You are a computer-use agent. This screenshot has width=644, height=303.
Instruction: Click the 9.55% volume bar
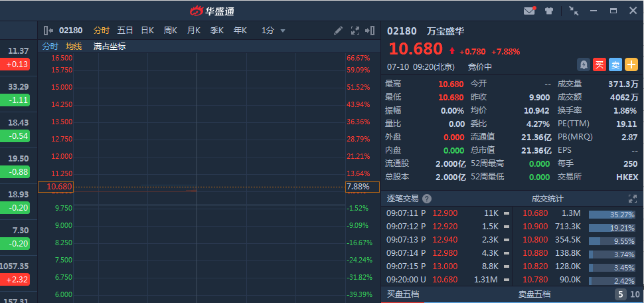click(x=612, y=241)
